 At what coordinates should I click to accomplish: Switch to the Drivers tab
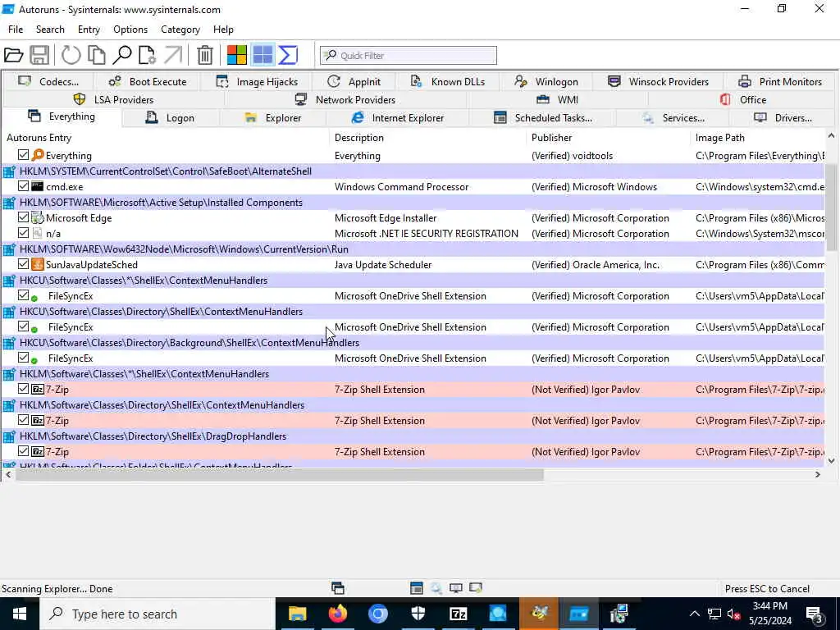783,118
